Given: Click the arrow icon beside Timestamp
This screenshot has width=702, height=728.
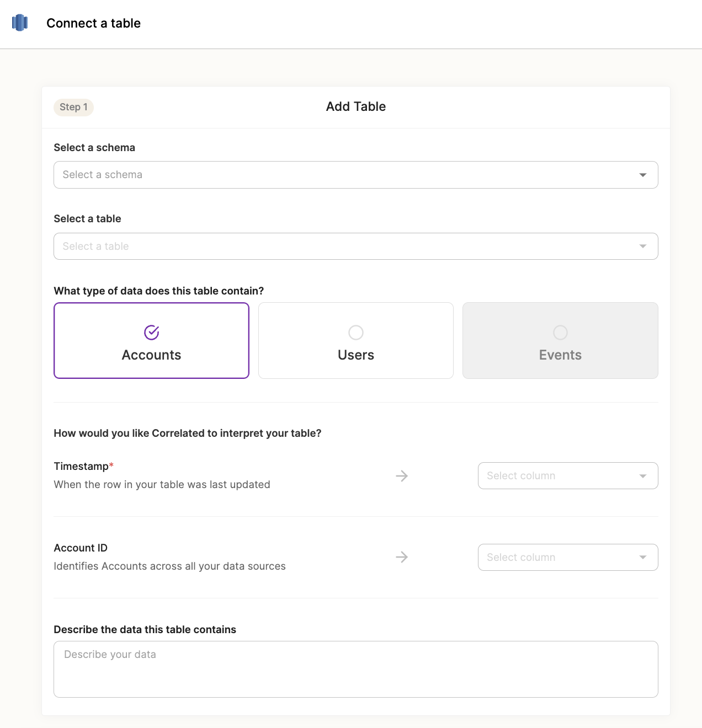Looking at the screenshot, I should click(402, 476).
